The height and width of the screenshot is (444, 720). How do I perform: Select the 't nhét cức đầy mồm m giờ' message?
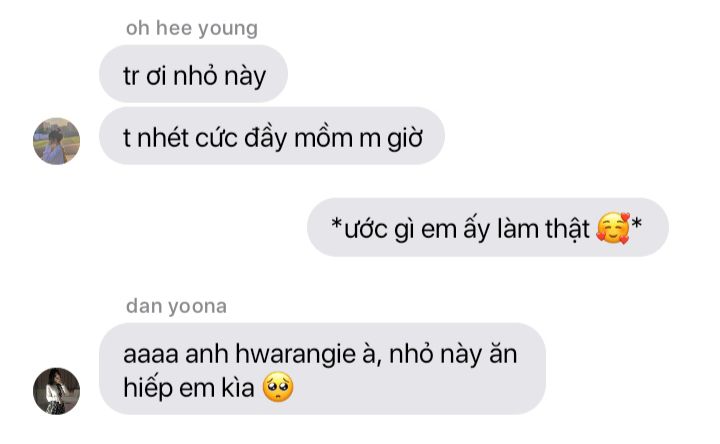(x=272, y=136)
